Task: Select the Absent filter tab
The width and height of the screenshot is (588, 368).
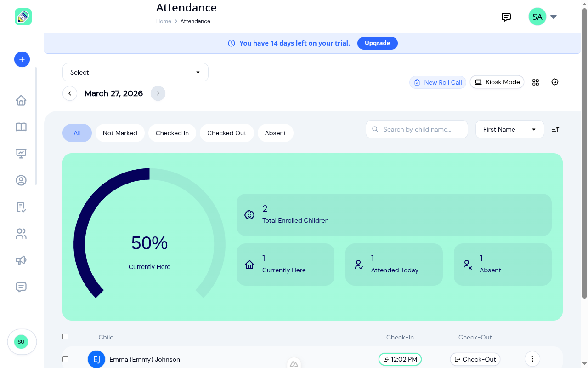Action: pyautogui.click(x=276, y=133)
